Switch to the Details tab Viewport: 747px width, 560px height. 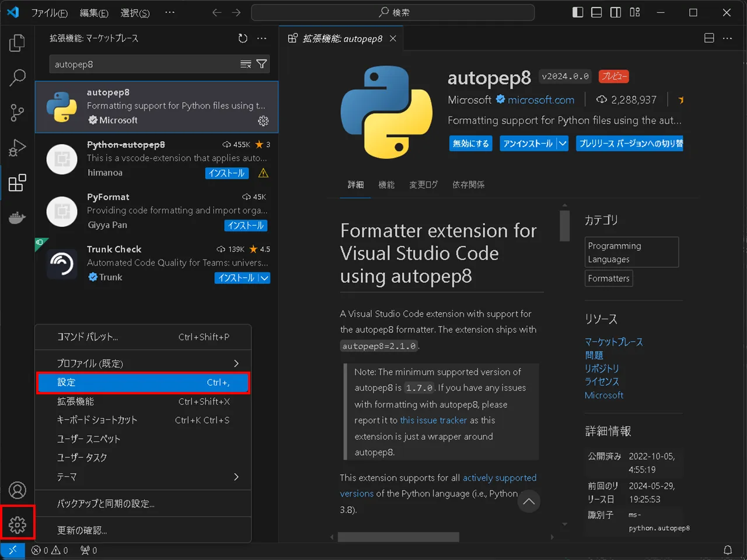(355, 185)
